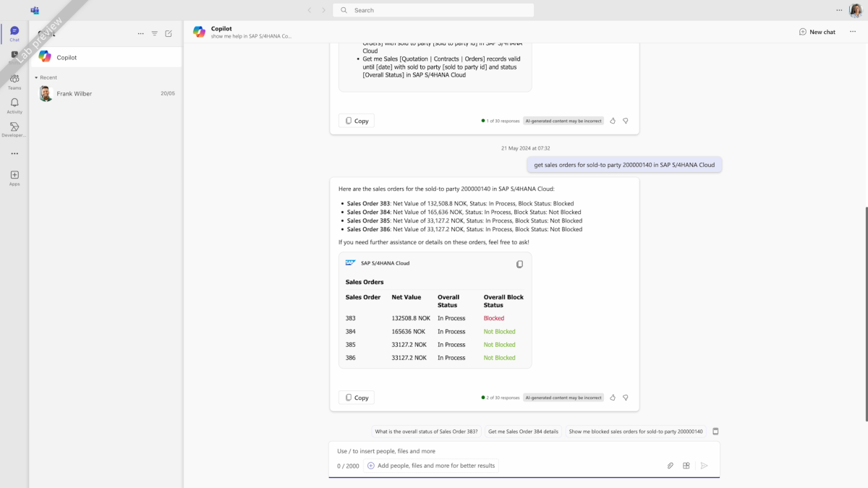This screenshot has height=488, width=868.
Task: Select the Copilot chat in the chat list
Action: click(x=106, y=57)
